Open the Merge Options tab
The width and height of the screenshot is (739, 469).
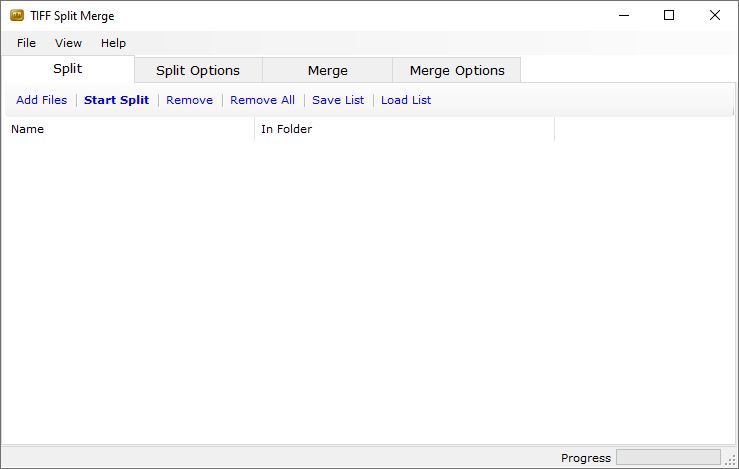pos(457,70)
